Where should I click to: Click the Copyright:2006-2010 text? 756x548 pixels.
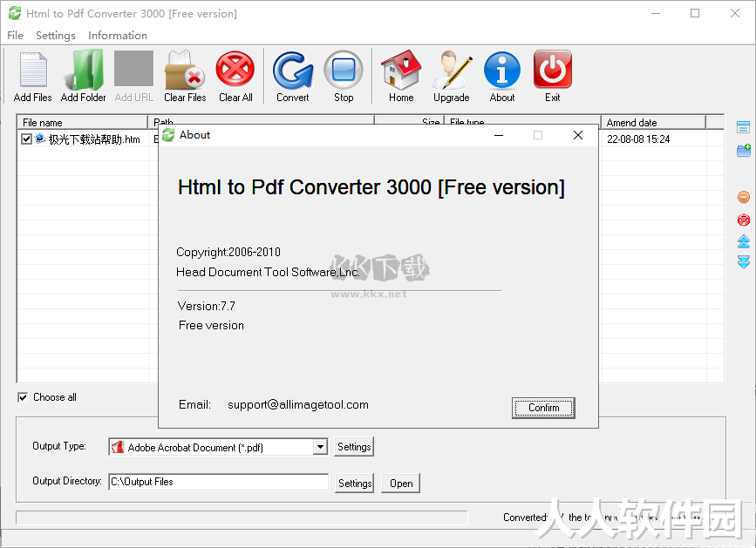[228, 252]
